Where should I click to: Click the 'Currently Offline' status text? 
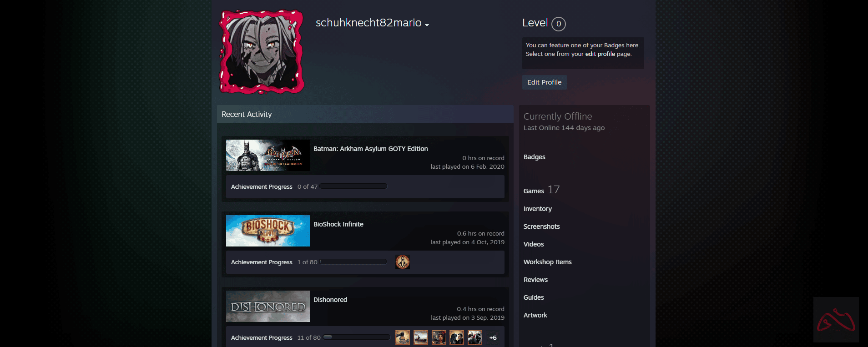click(558, 116)
